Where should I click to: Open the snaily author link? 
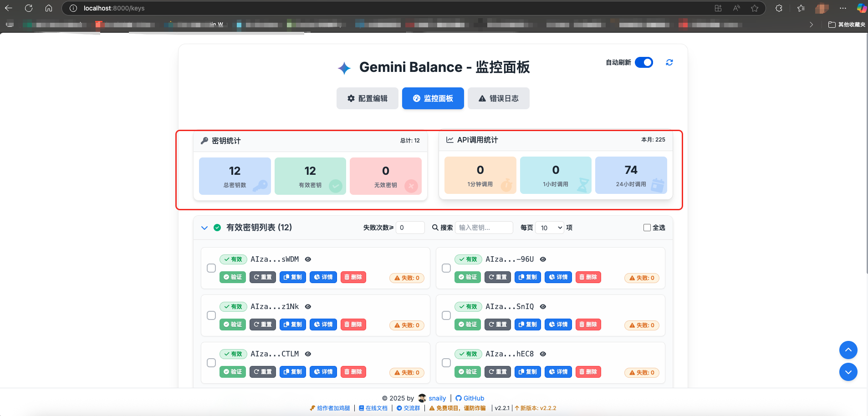click(x=432, y=398)
